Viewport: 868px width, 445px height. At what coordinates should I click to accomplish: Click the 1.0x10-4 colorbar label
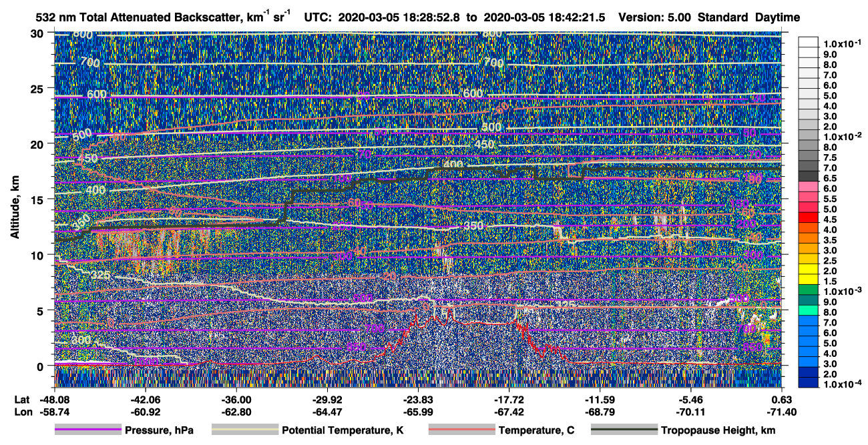tap(844, 385)
